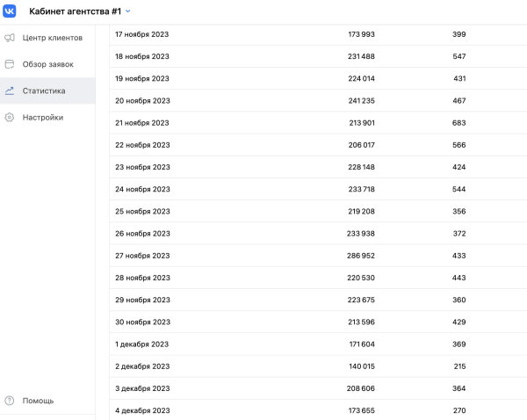
Task: Select Статистика in the sidebar
Action: click(44, 91)
